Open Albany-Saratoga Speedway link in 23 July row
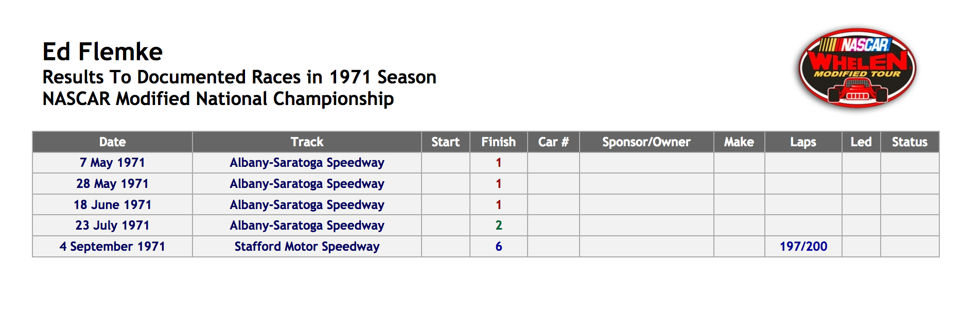Viewport: 980px width, 312px height. click(307, 226)
